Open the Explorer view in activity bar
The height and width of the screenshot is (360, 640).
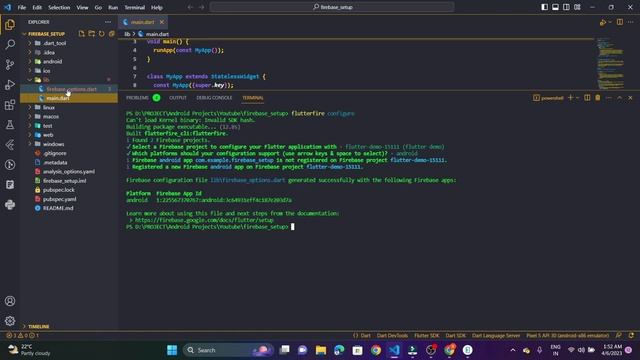pyautogui.click(x=10, y=24)
